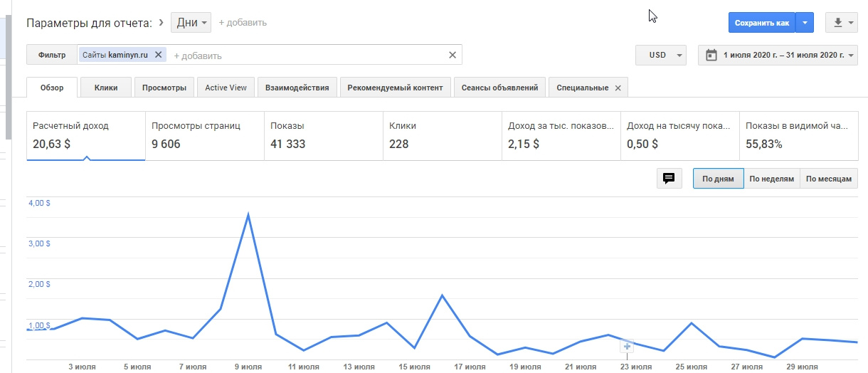Select the Доход за тыс. показов card
The image size is (868, 373).
[x=561, y=135]
